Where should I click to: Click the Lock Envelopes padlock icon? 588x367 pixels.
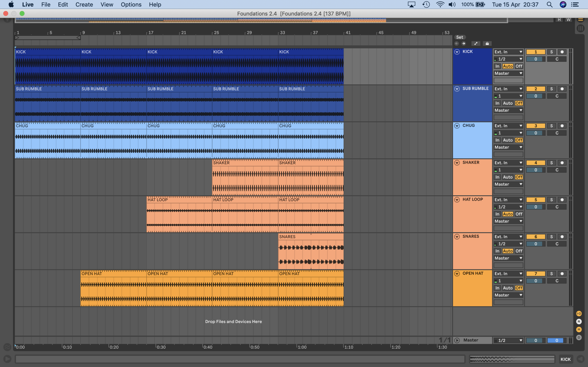(487, 44)
